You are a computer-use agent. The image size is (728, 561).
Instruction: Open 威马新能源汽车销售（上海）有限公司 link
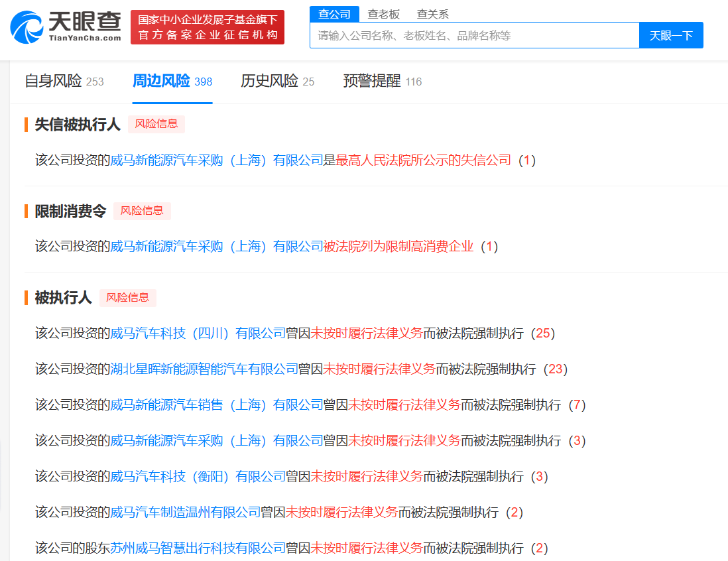click(216, 405)
